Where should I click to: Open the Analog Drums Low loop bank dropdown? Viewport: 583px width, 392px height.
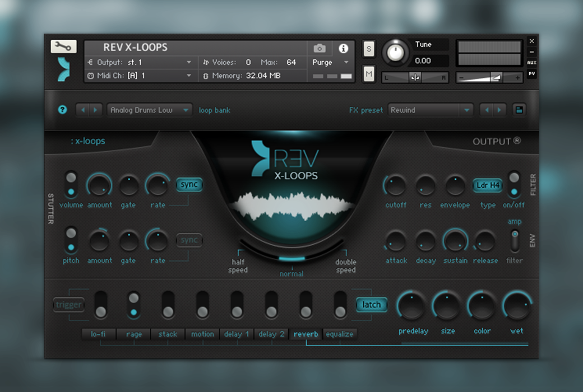tap(150, 110)
